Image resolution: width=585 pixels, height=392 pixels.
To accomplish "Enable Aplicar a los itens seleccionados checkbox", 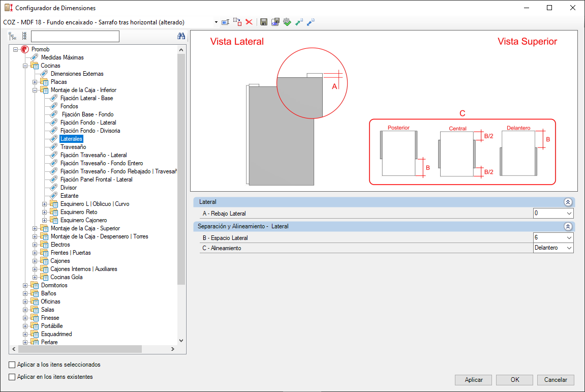I will tap(12, 365).
